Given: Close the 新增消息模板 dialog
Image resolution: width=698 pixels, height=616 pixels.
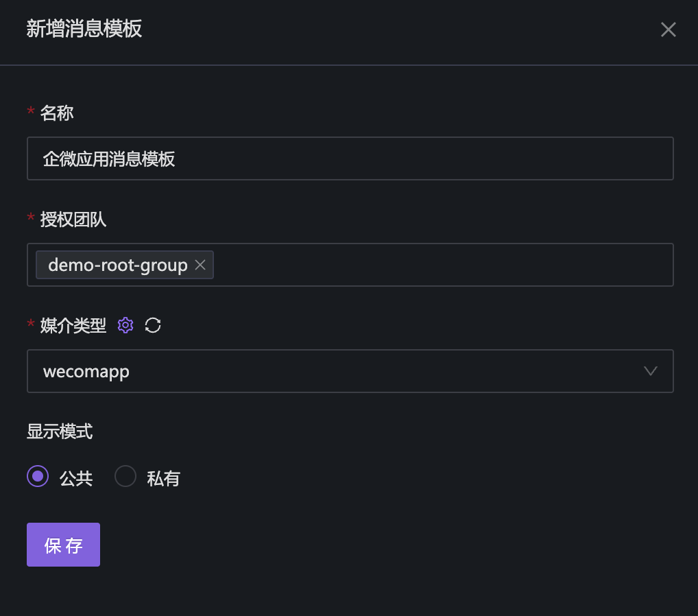Looking at the screenshot, I should 668,29.
